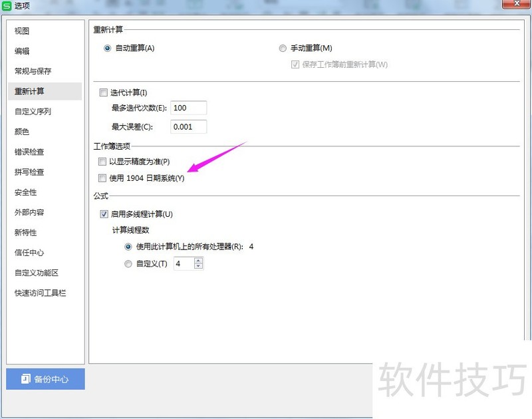This screenshot has width=532, height=419.
Task: Check 以显示精度为准 option
Action: pyautogui.click(x=102, y=161)
